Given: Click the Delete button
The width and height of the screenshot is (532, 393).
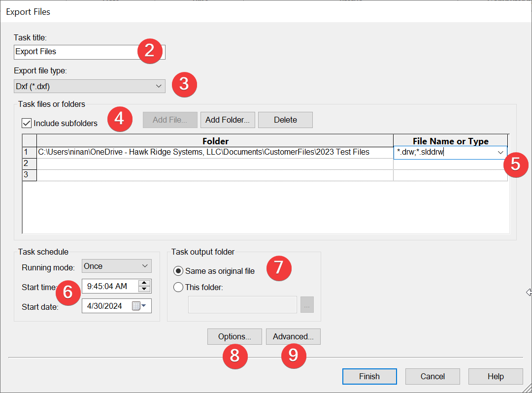Looking at the screenshot, I should pos(285,120).
